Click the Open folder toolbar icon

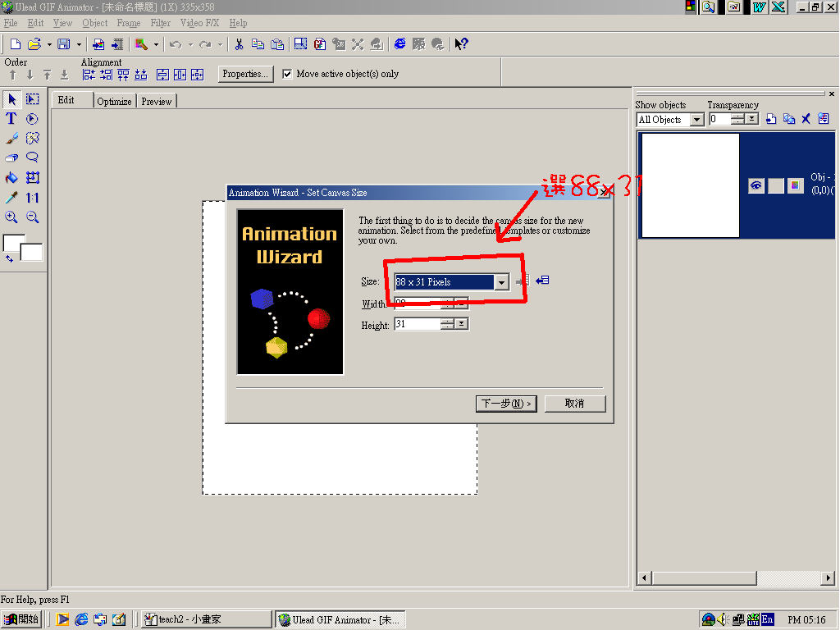click(x=34, y=44)
